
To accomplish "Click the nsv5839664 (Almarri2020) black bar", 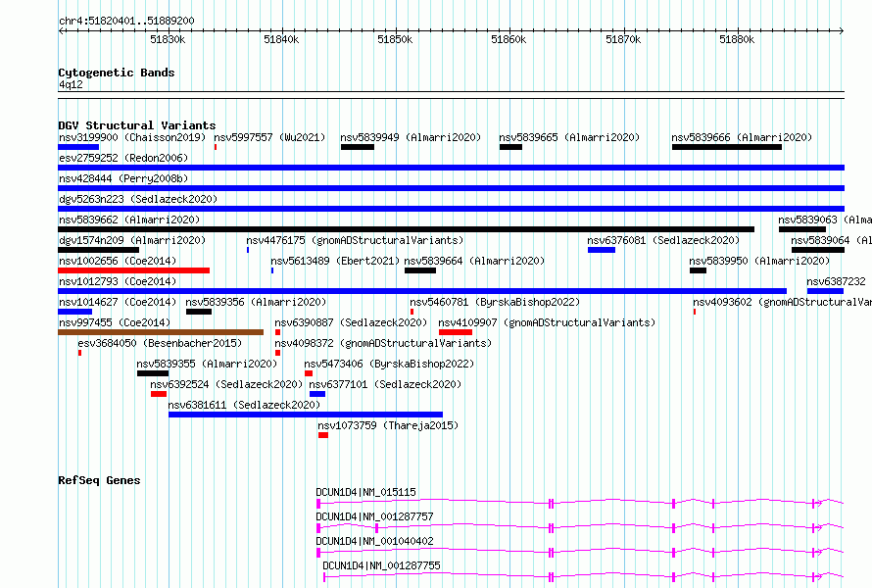I will [420, 270].
